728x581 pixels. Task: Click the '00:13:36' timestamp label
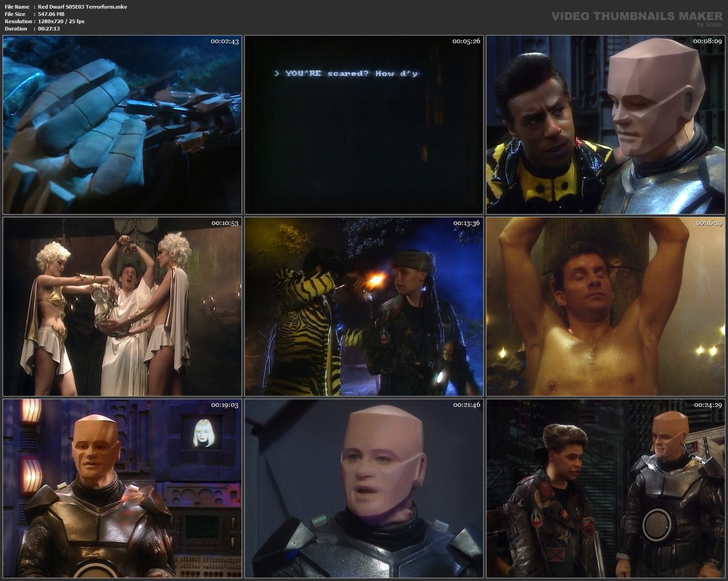[466, 224]
